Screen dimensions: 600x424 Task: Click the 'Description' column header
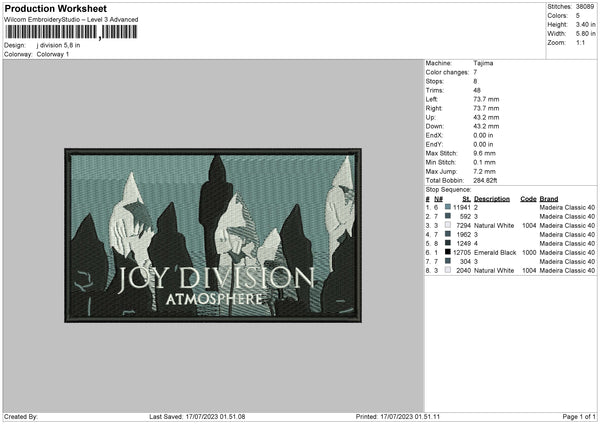(x=492, y=199)
